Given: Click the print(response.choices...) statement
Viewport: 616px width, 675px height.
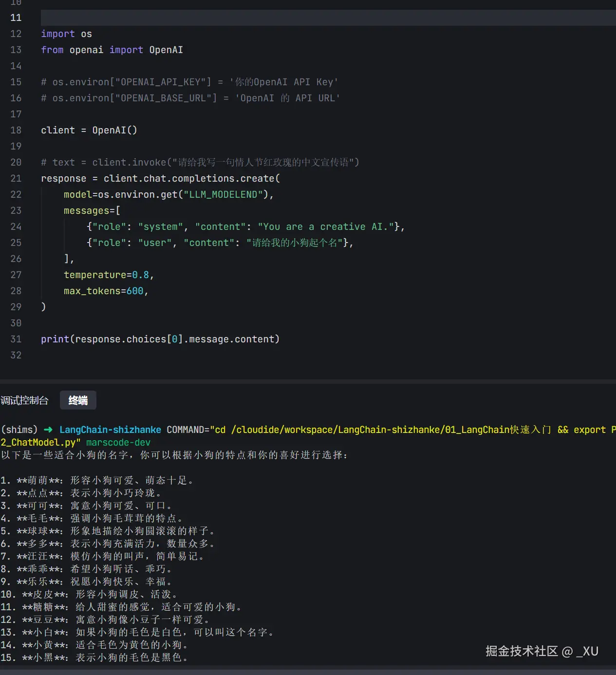Looking at the screenshot, I should point(160,339).
